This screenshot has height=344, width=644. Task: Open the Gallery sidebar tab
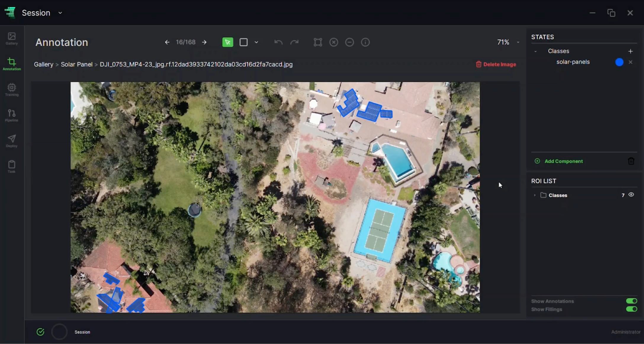[12, 38]
